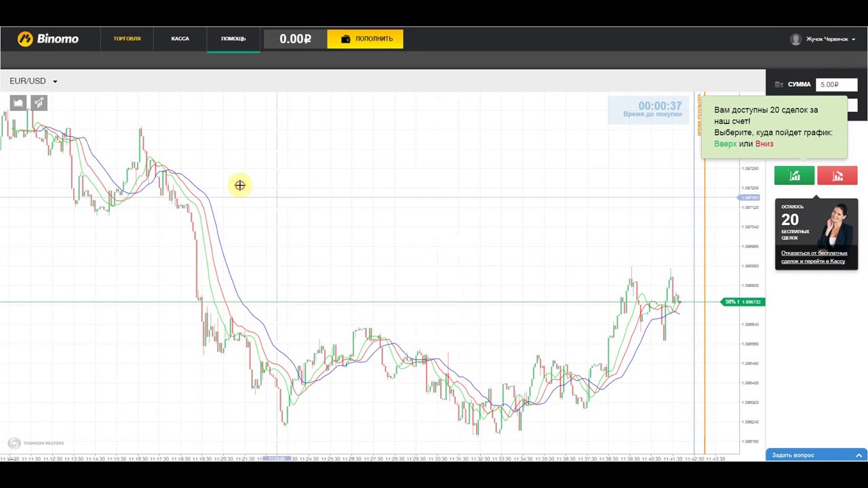Open the Касса tab

click(180, 39)
